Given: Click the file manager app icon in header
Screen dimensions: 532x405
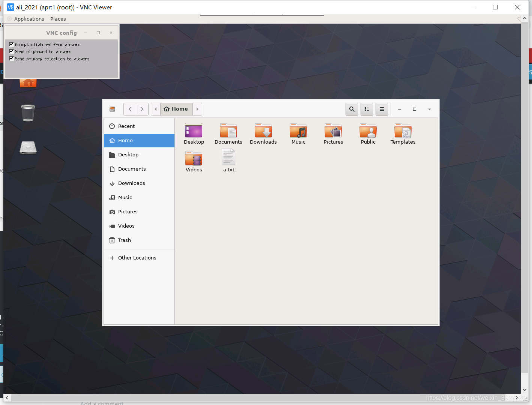Looking at the screenshot, I should pyautogui.click(x=112, y=109).
